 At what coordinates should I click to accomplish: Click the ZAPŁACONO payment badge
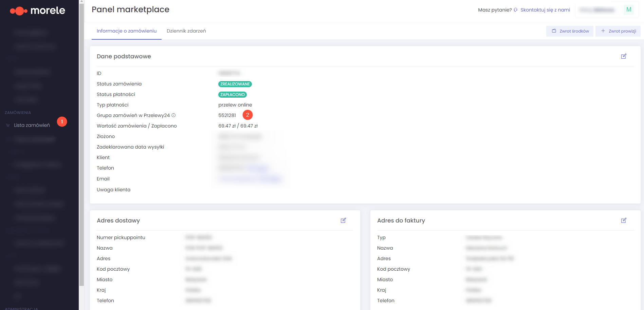point(233,95)
